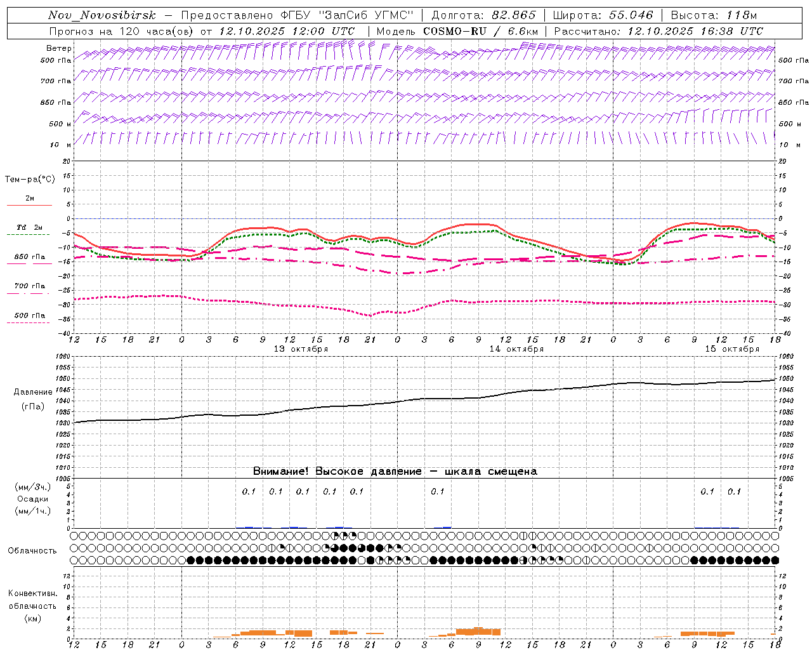Click the 'Давление' pressure axis label
Image resolution: width=812 pixels, height=650 pixels.
[33, 392]
